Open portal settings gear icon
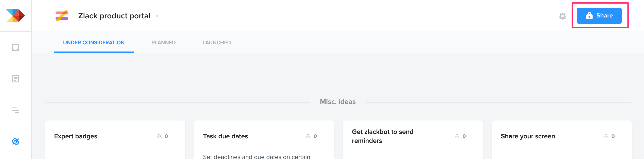This screenshot has width=644, height=159. tap(563, 16)
